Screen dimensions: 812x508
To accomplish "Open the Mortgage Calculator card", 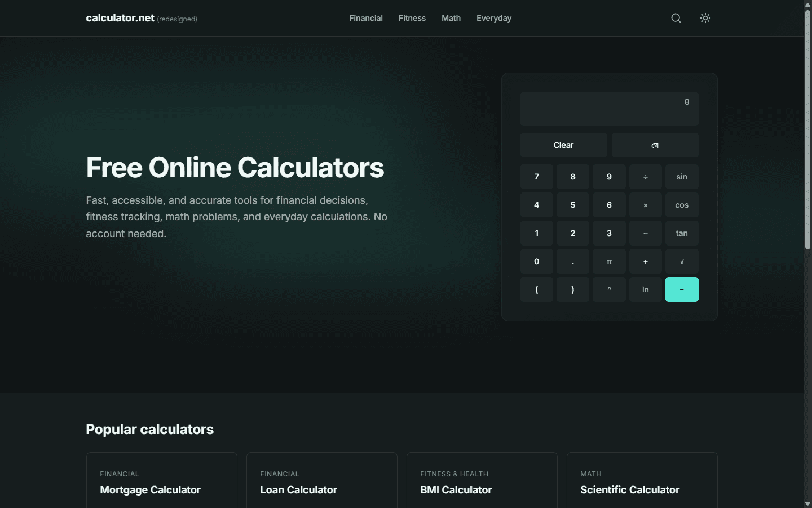I will [162, 480].
